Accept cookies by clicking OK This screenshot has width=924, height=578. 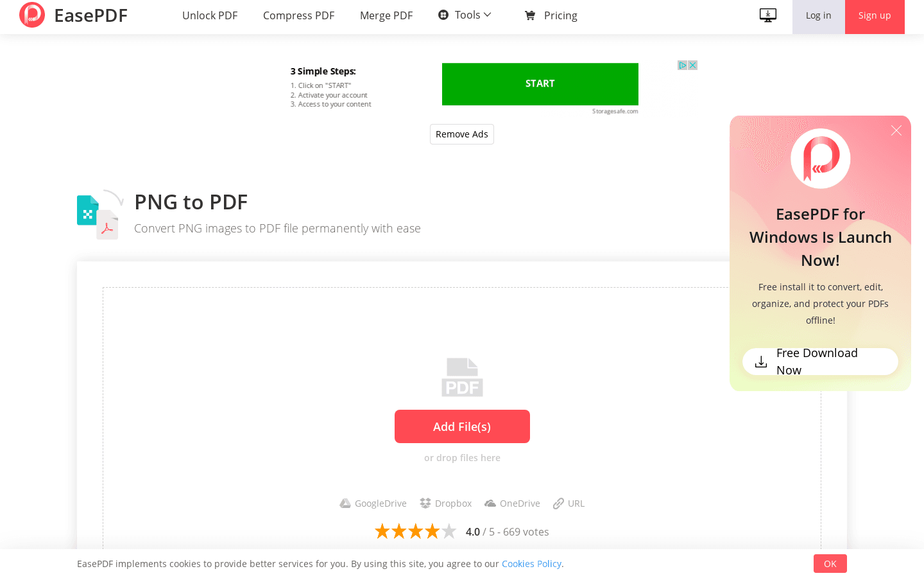click(830, 563)
